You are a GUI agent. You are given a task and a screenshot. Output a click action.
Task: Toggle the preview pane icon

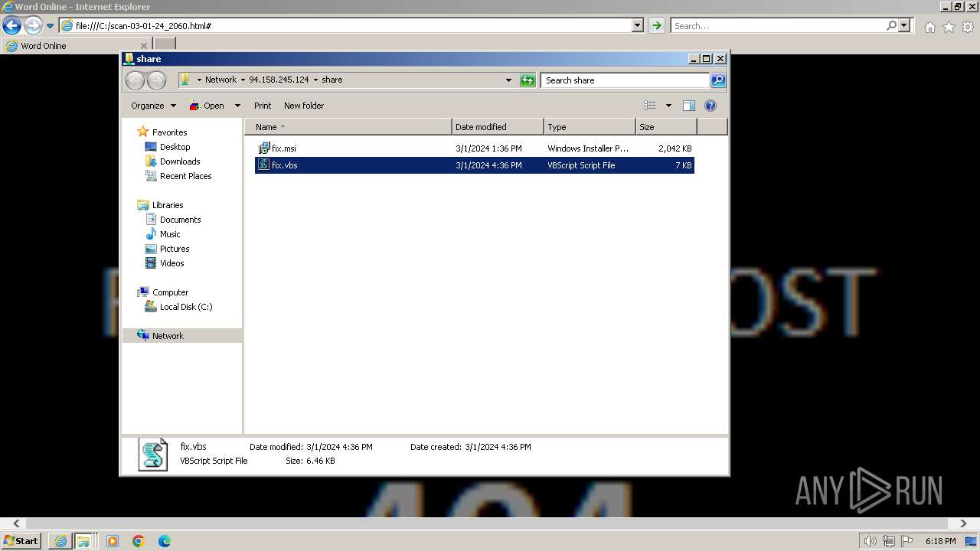[689, 106]
